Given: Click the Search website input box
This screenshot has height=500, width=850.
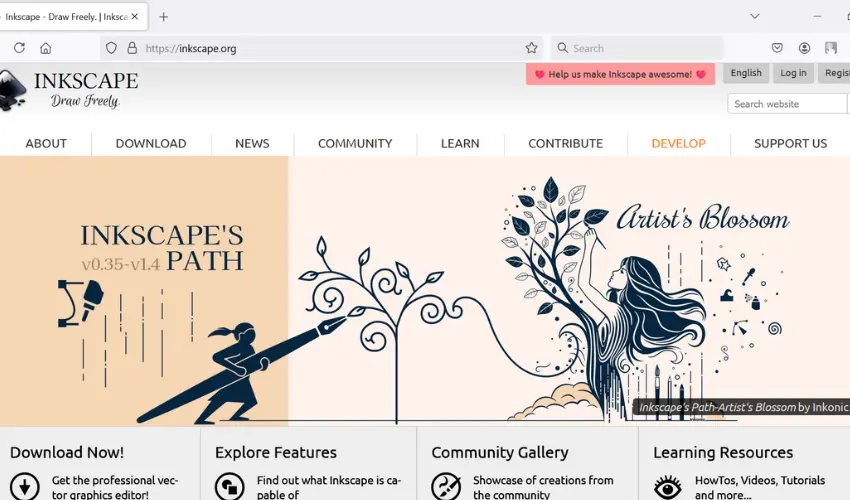Looking at the screenshot, I should pos(788,104).
